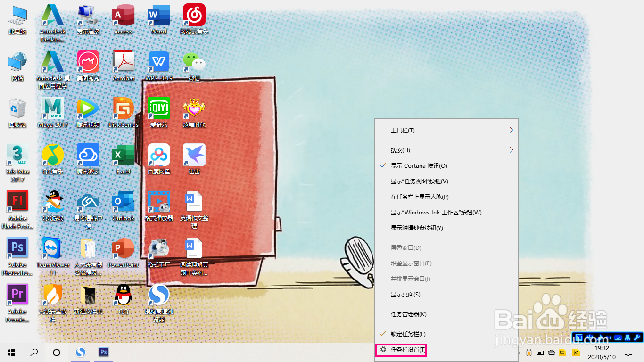Select the WPS 2019 desktop icon

tap(158, 66)
